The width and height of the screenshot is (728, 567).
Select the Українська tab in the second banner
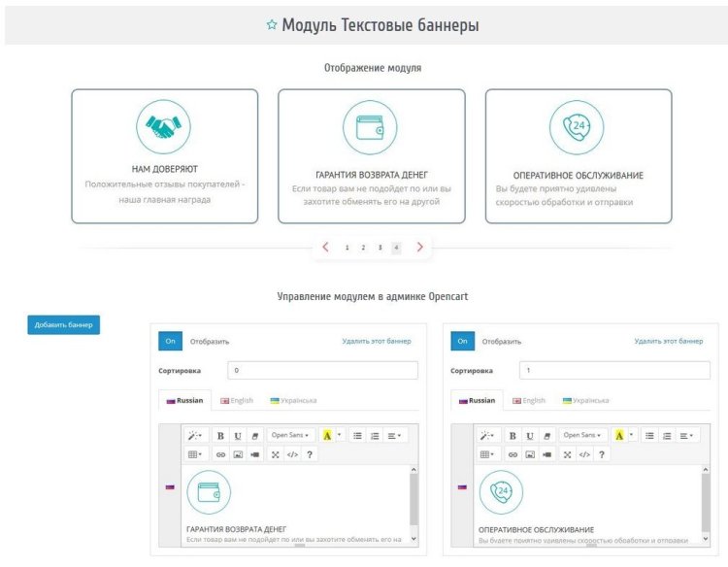[x=585, y=400]
